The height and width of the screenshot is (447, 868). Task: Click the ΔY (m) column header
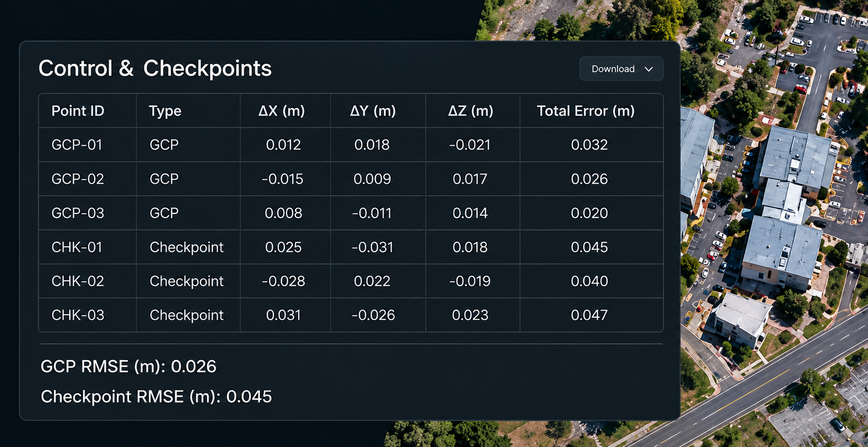pyautogui.click(x=373, y=111)
